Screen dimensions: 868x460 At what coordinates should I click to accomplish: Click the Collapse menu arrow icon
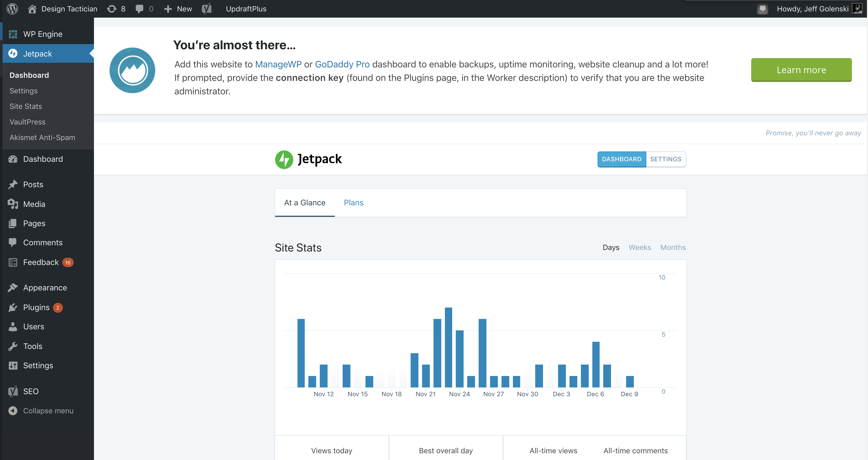point(13,411)
